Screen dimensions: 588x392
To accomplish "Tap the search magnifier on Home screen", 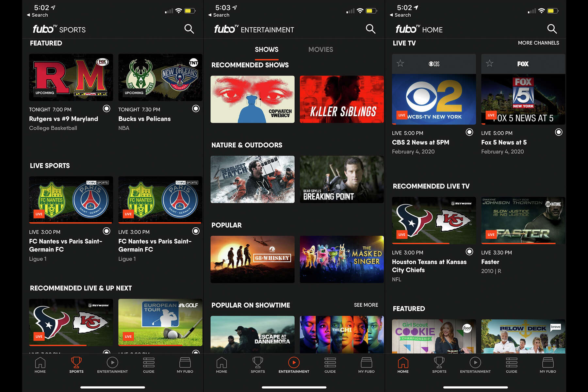I will point(552,29).
